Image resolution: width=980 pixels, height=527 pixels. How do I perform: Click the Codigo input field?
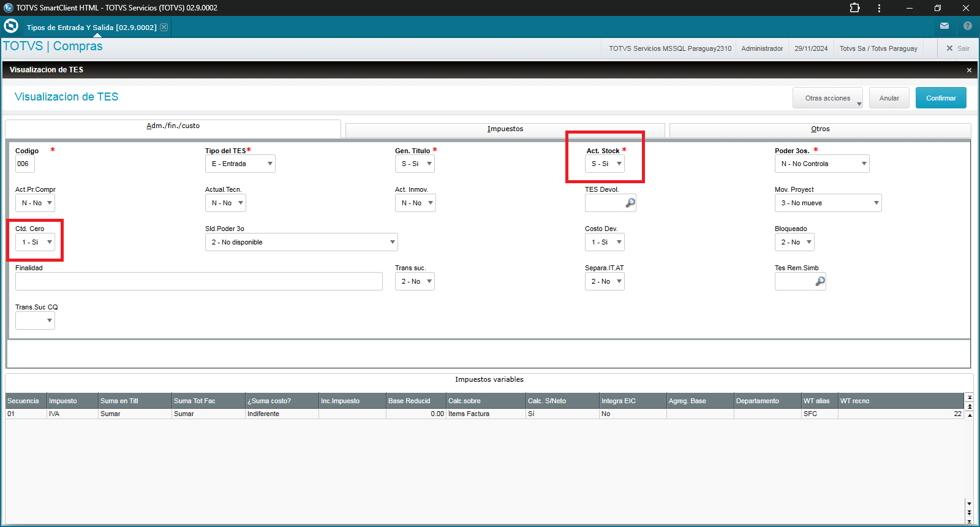click(x=25, y=164)
